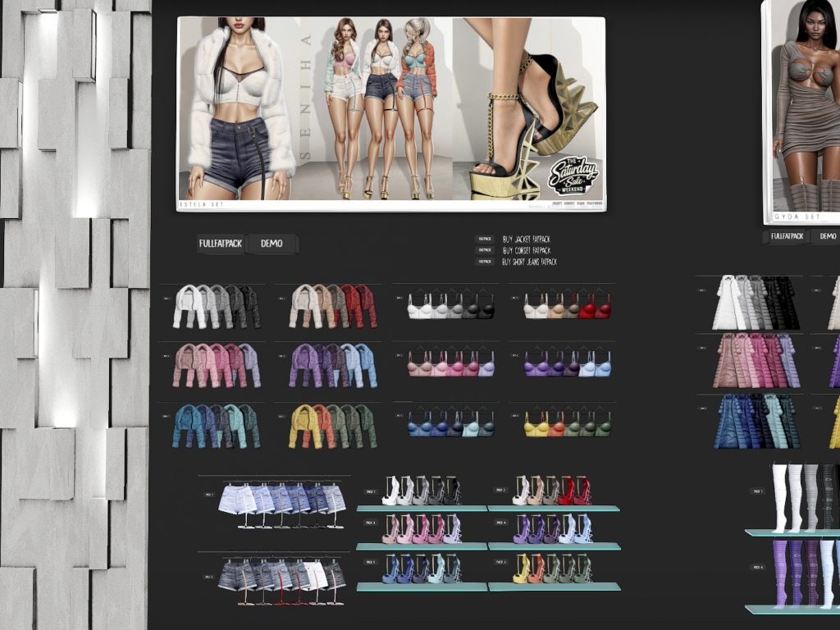Pick the pink heels pack
The image size is (840, 630).
click(421, 529)
